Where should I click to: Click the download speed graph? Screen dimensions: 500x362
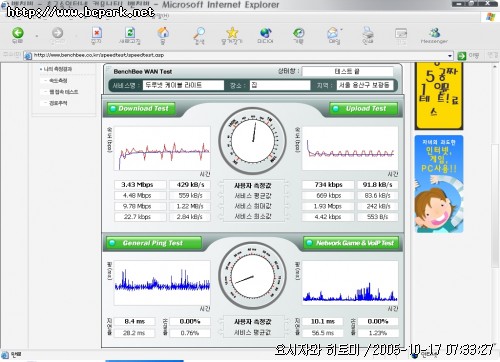coord(162,148)
